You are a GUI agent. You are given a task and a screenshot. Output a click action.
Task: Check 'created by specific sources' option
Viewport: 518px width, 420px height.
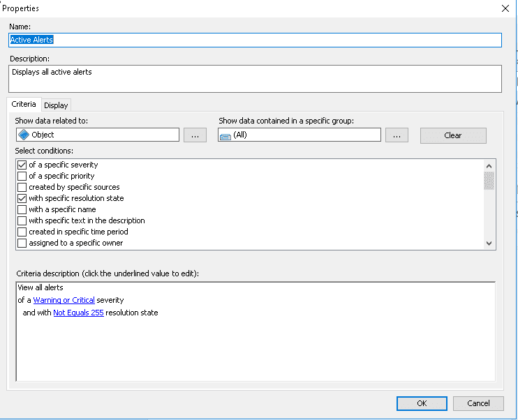point(22,187)
